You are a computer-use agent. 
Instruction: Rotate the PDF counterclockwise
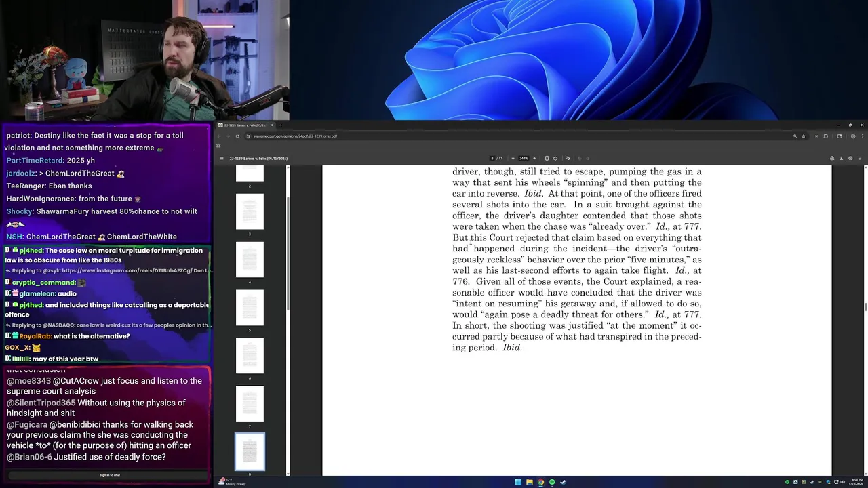coord(555,158)
